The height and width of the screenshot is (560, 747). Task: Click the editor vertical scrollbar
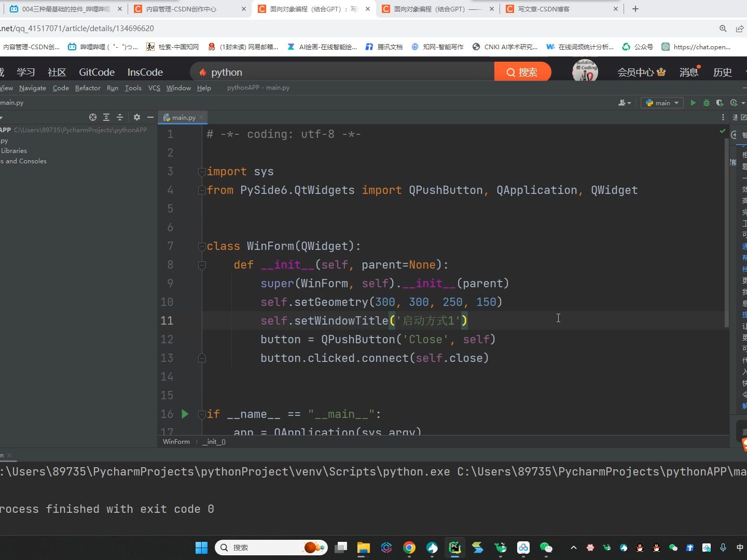(x=727, y=233)
